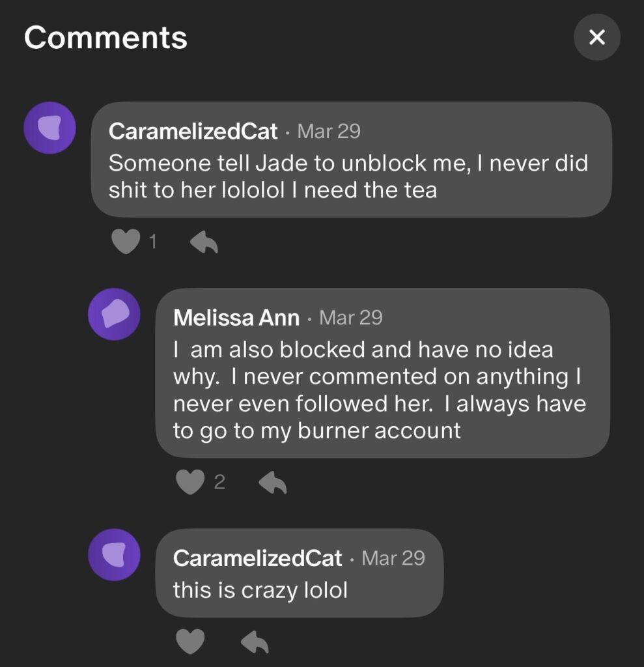Open CaramelizedCat username on the first comment

pyautogui.click(x=193, y=132)
